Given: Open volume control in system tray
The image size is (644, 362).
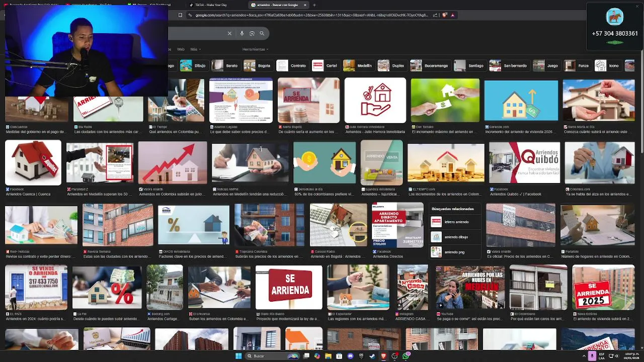Looking at the screenshot, I should point(617,356).
